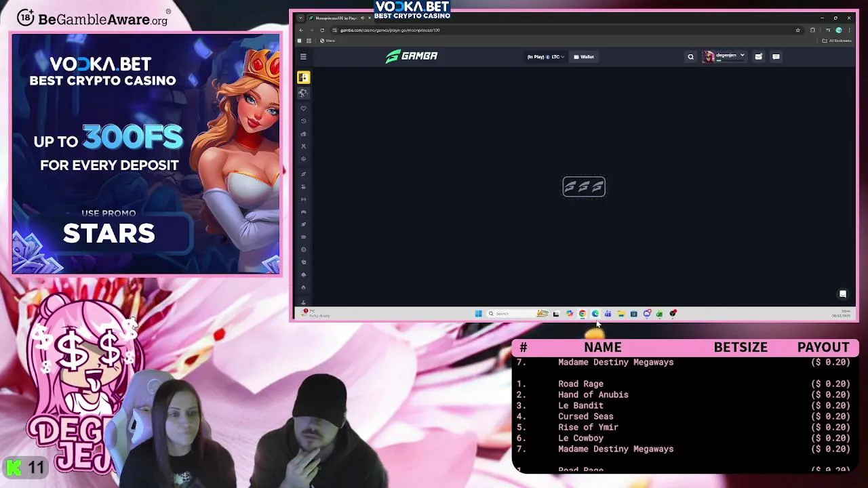This screenshot has height=488, width=868.
Task: Open the apps grid bookmark icon
Action: 309,41
